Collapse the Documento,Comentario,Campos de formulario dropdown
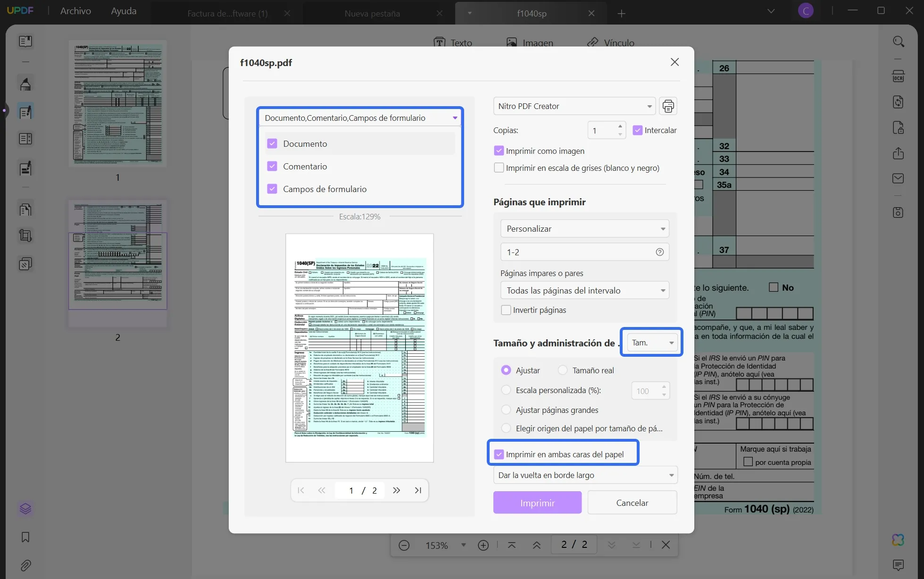Image resolution: width=924 pixels, height=579 pixels. pyautogui.click(x=360, y=118)
